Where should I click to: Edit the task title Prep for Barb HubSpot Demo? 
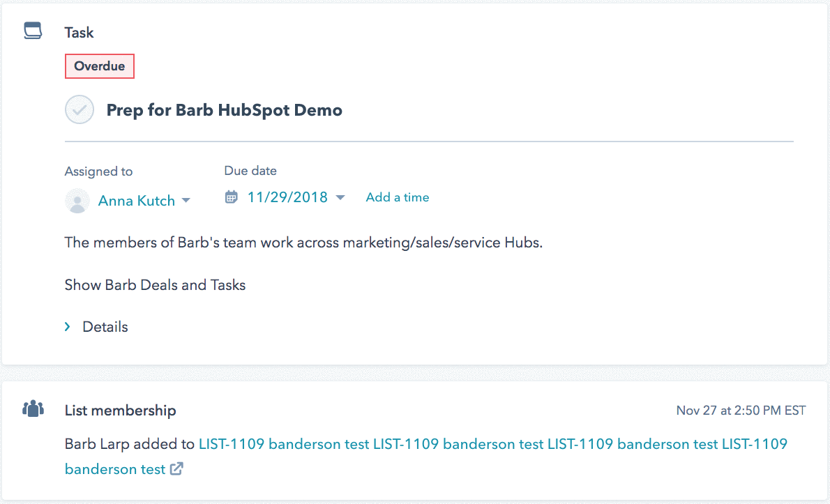tap(224, 110)
